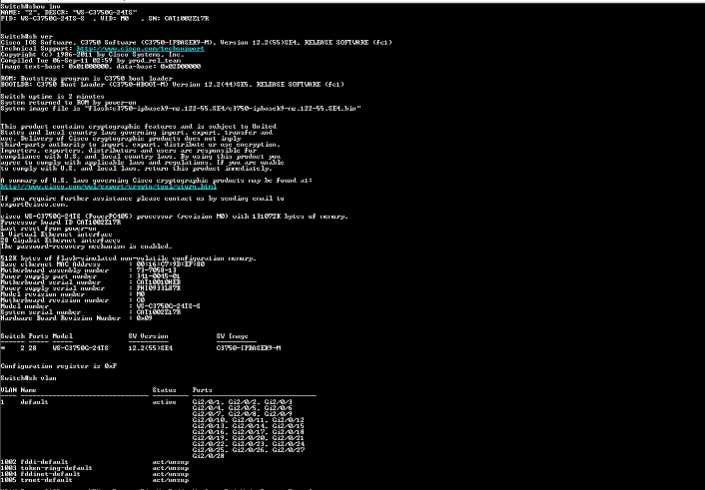Click the 'Motherboard assembly number' row
The height and width of the screenshot is (490, 705).
coord(88,270)
